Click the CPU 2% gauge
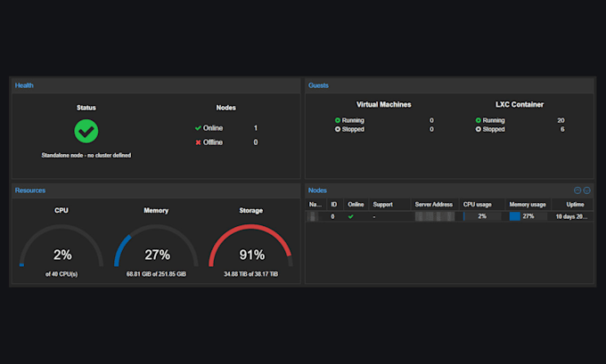Viewport: 606px width, 364px height. tap(61, 246)
